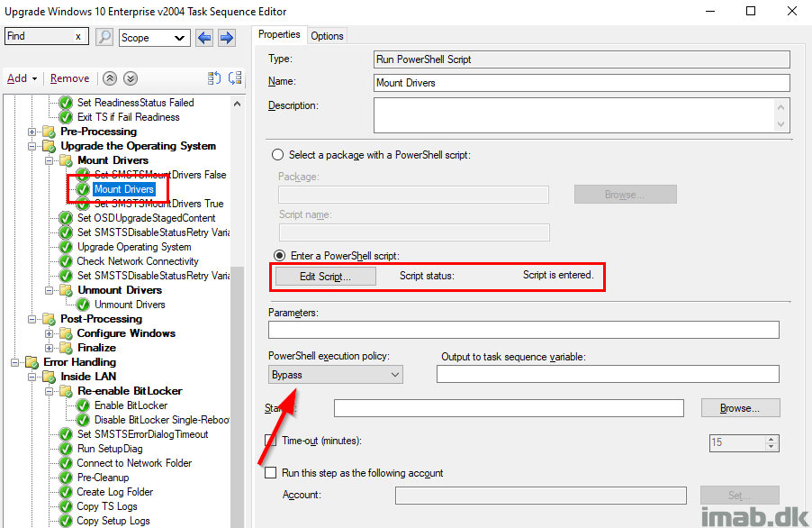Enable the Time-out (minutes) checkbox
This screenshot has width=812, height=528.
tap(270, 441)
